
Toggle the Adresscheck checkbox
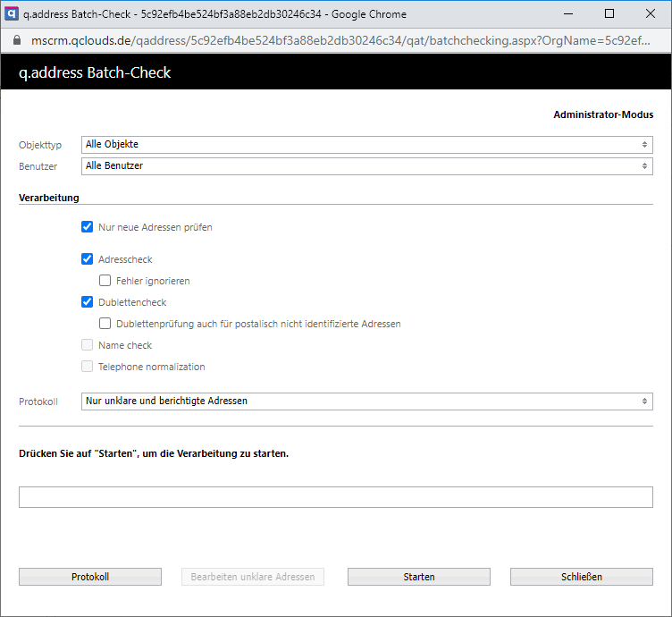pyautogui.click(x=88, y=259)
